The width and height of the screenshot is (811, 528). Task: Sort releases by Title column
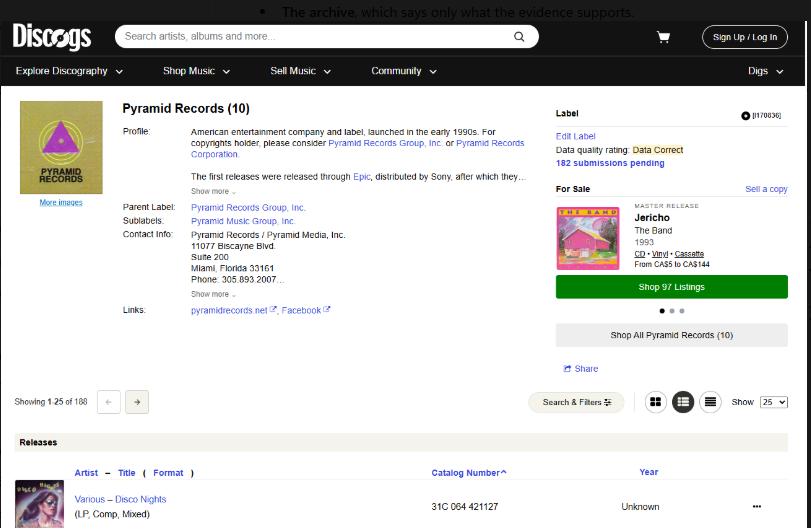click(x=126, y=473)
